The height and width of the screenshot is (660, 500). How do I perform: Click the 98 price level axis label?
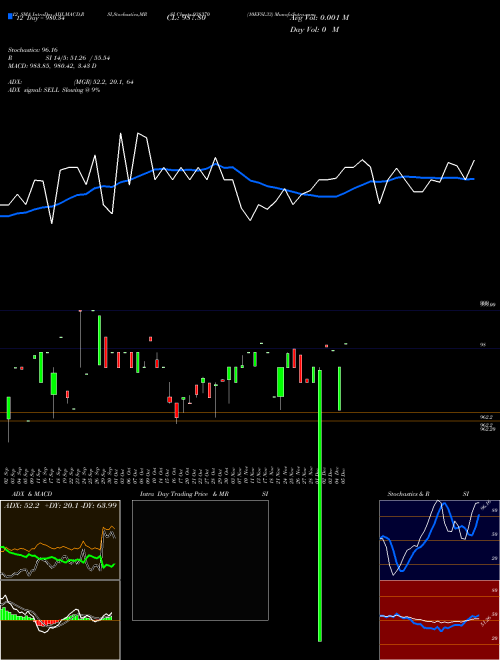[x=483, y=345]
